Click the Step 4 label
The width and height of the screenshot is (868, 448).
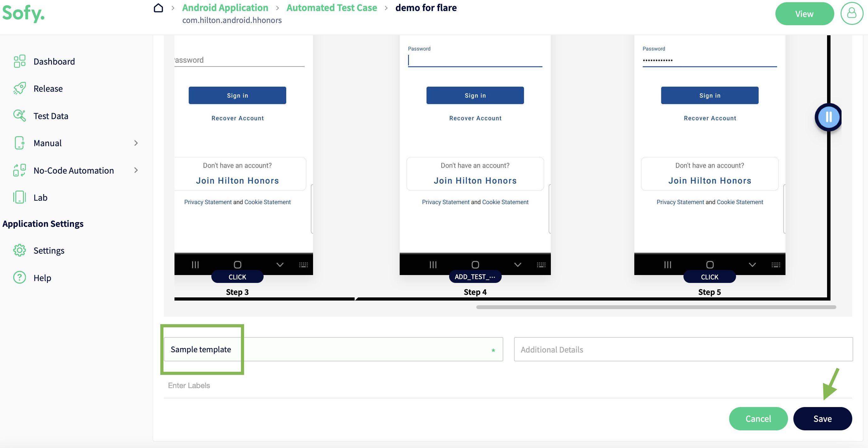tap(475, 292)
